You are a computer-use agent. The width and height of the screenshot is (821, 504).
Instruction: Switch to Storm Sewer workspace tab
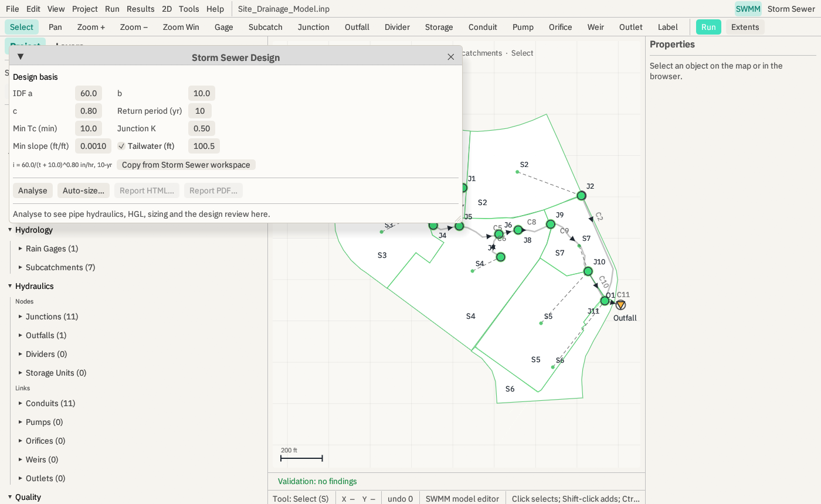point(791,9)
